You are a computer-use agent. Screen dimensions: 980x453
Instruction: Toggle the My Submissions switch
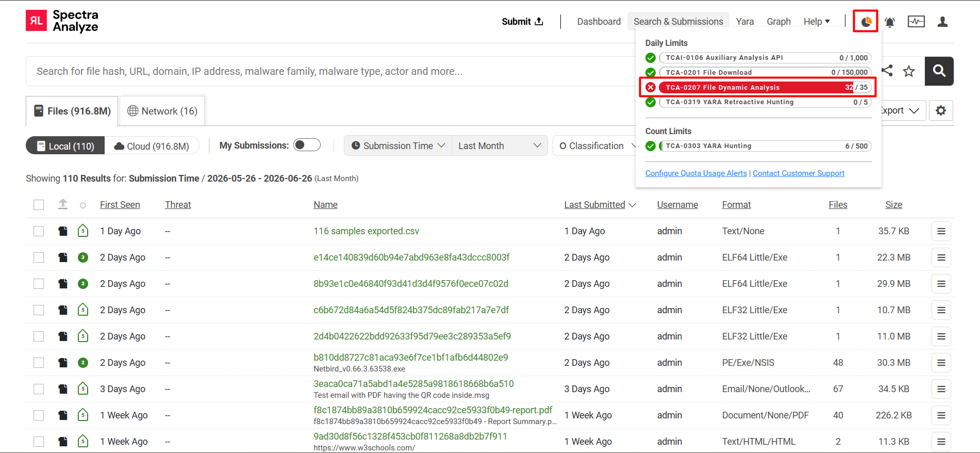[307, 145]
